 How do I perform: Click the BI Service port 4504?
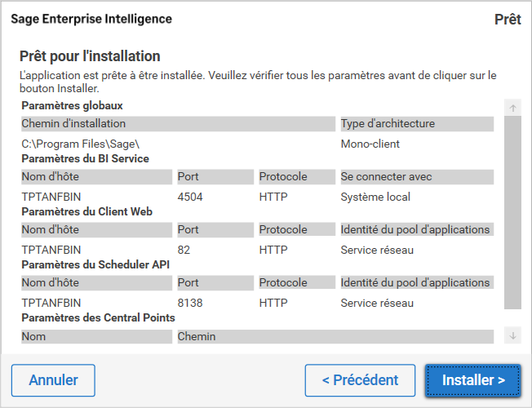(x=191, y=197)
